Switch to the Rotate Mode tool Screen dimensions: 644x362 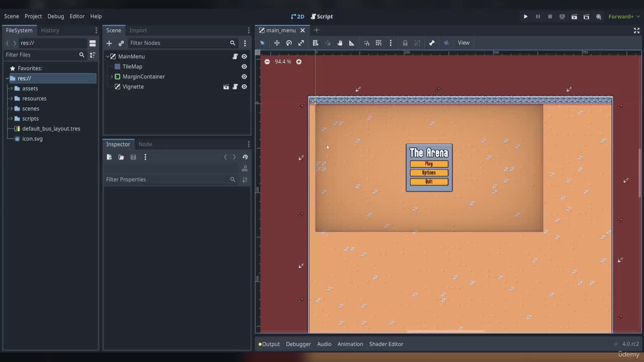(x=289, y=43)
